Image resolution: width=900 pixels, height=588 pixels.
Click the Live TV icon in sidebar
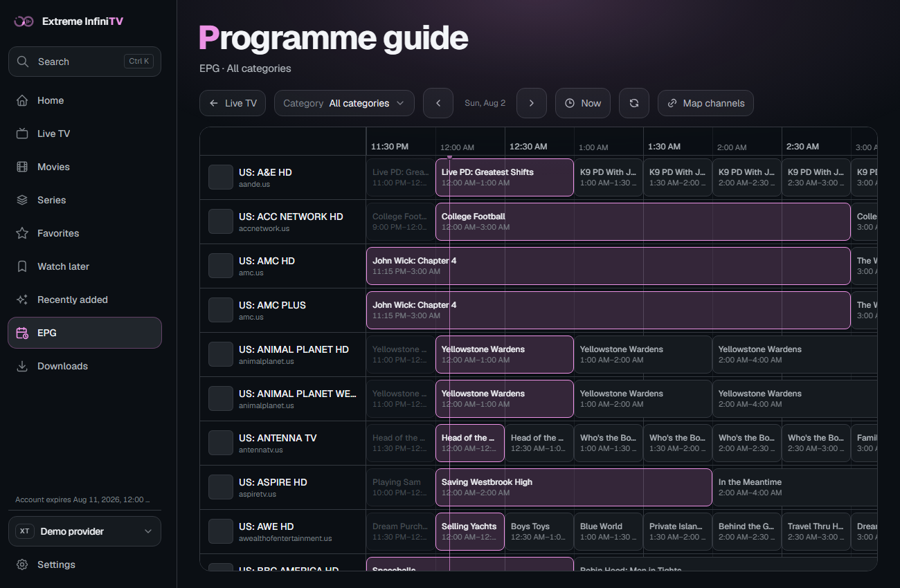[x=22, y=134]
